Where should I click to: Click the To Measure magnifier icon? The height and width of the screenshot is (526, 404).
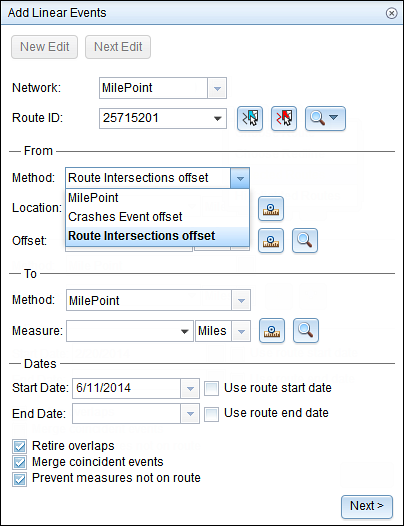(x=306, y=331)
